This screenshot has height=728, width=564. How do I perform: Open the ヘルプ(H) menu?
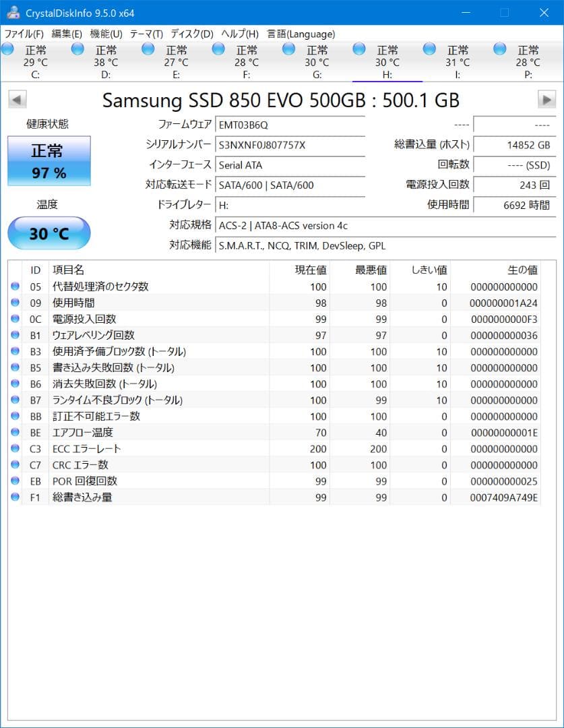[239, 34]
